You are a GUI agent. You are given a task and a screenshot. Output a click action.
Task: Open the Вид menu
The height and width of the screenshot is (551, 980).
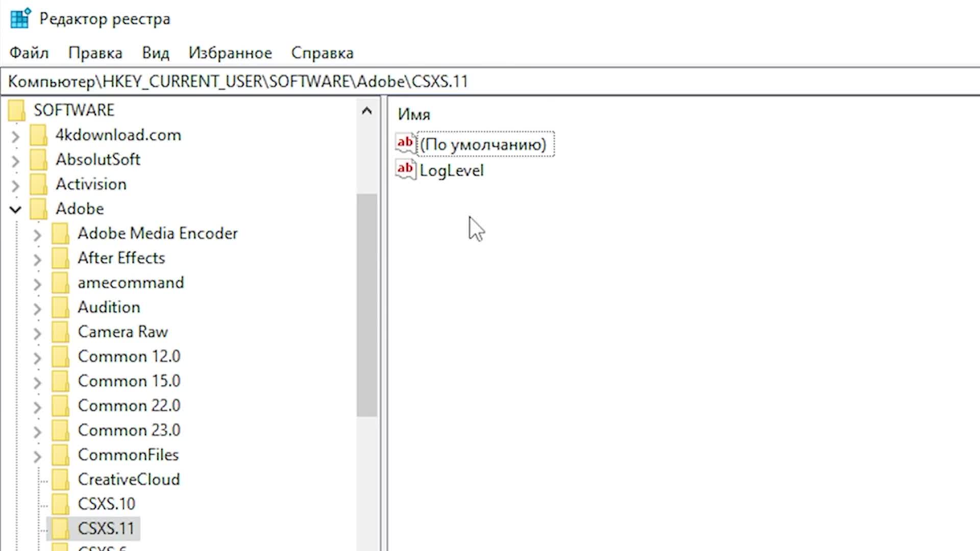click(x=156, y=53)
